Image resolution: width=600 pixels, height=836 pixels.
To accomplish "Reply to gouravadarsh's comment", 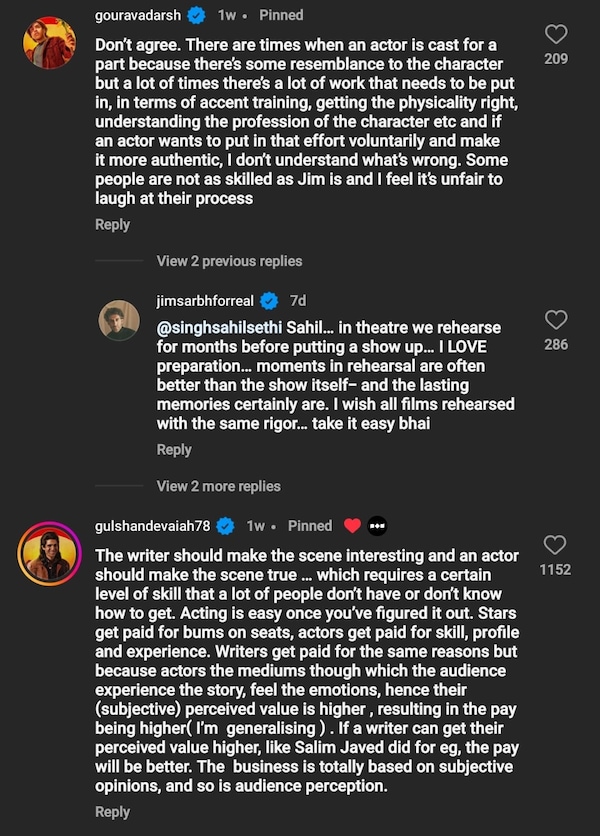I will (112, 224).
